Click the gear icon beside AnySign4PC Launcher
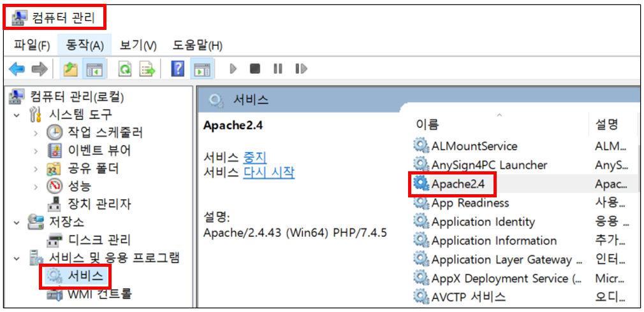Image resolution: width=644 pixels, height=312 pixels. pyautogui.click(x=421, y=165)
